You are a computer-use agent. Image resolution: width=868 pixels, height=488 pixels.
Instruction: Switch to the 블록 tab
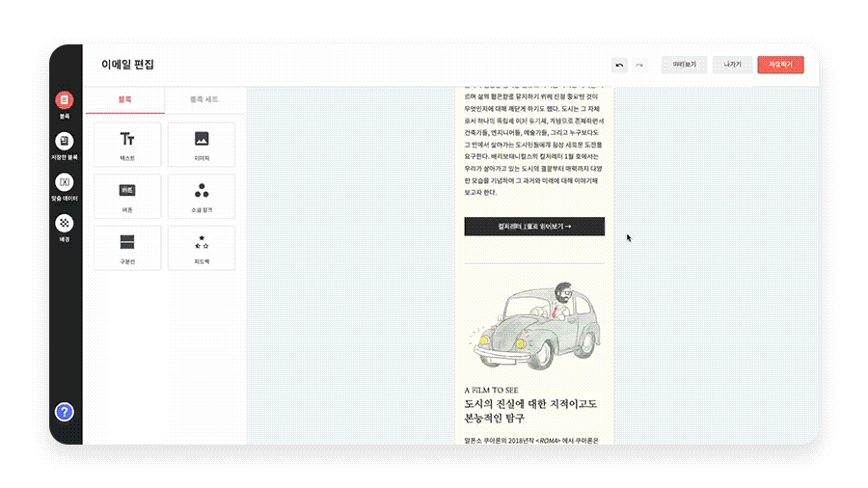[x=125, y=99]
